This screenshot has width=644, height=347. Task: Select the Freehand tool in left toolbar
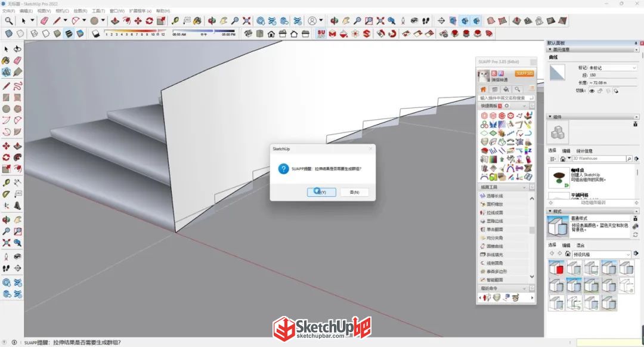coord(17,86)
